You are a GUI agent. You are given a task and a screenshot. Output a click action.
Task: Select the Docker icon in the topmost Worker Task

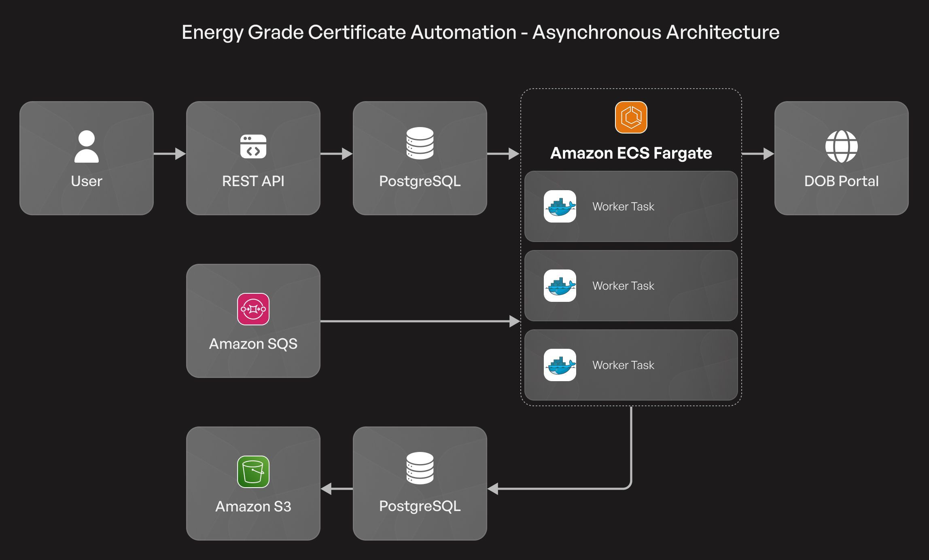(x=560, y=206)
